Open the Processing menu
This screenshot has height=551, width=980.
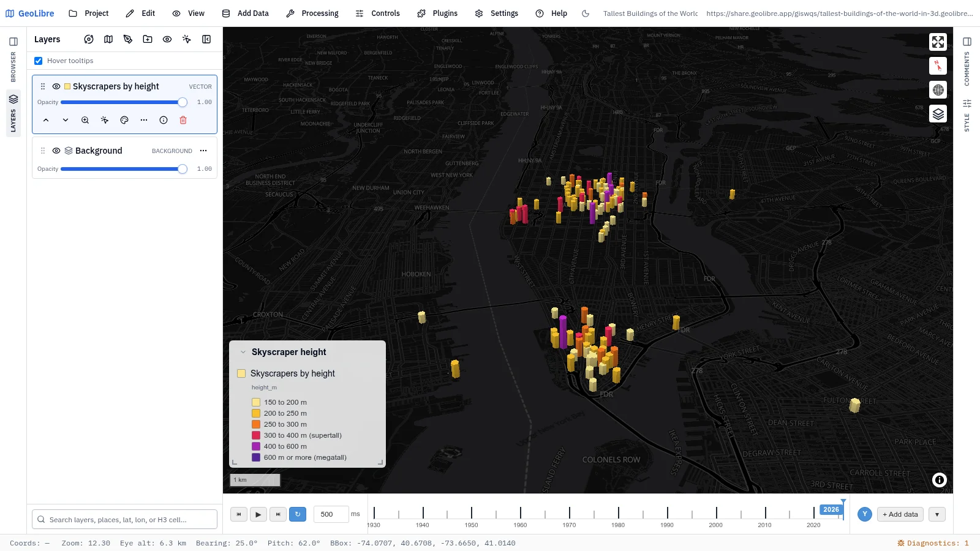click(312, 13)
